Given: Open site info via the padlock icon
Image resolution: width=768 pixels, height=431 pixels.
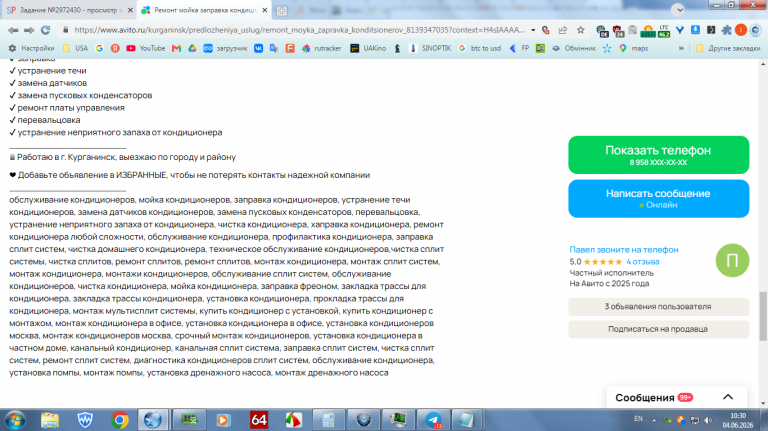Looking at the screenshot, I should pyautogui.click(x=66, y=30).
